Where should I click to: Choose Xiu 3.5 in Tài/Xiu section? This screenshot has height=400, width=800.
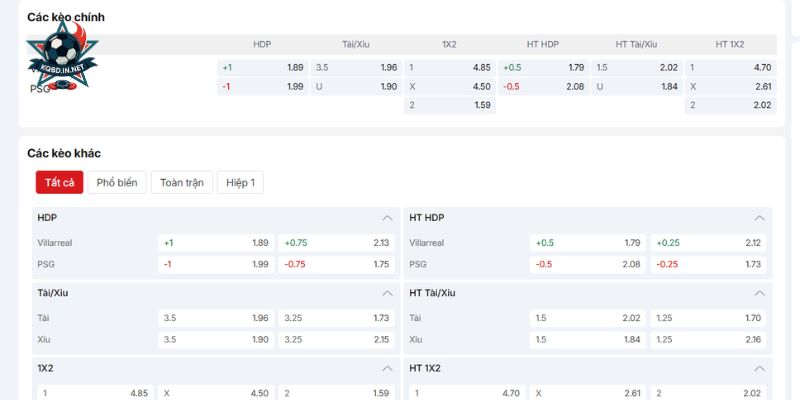(216, 340)
